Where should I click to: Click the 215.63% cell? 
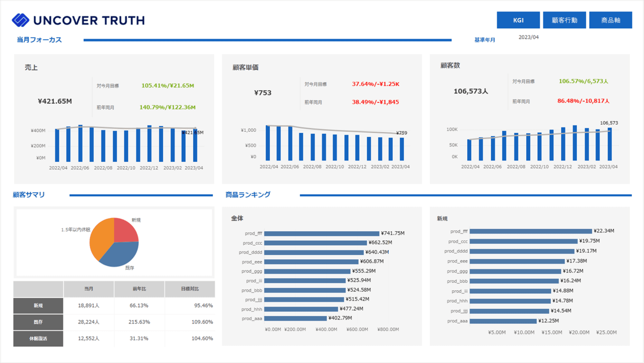click(139, 322)
